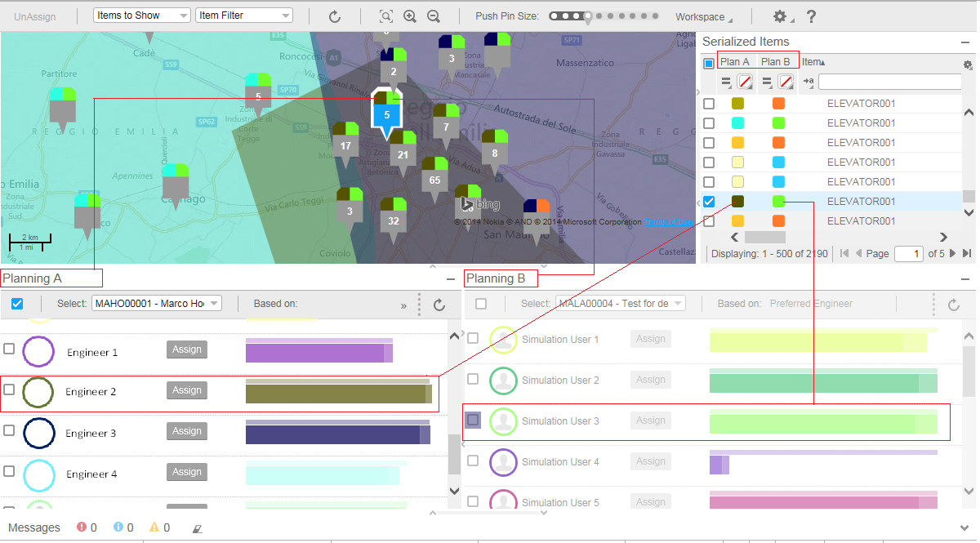
Task: Refresh the map using the toolbar icon
Action: (x=334, y=16)
